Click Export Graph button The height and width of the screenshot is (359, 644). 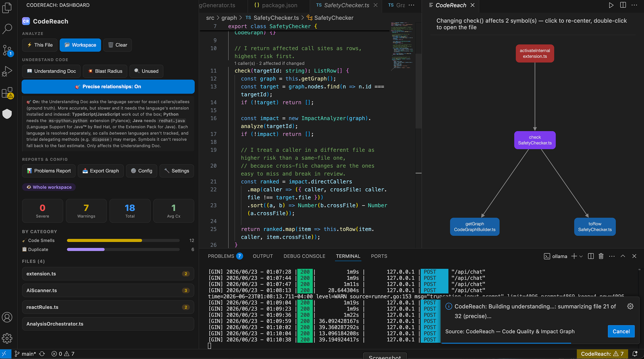point(101,171)
